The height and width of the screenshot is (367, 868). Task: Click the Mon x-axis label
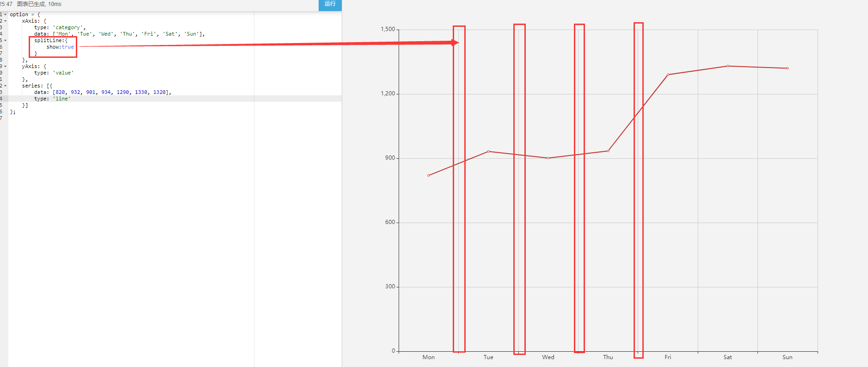[429, 357]
